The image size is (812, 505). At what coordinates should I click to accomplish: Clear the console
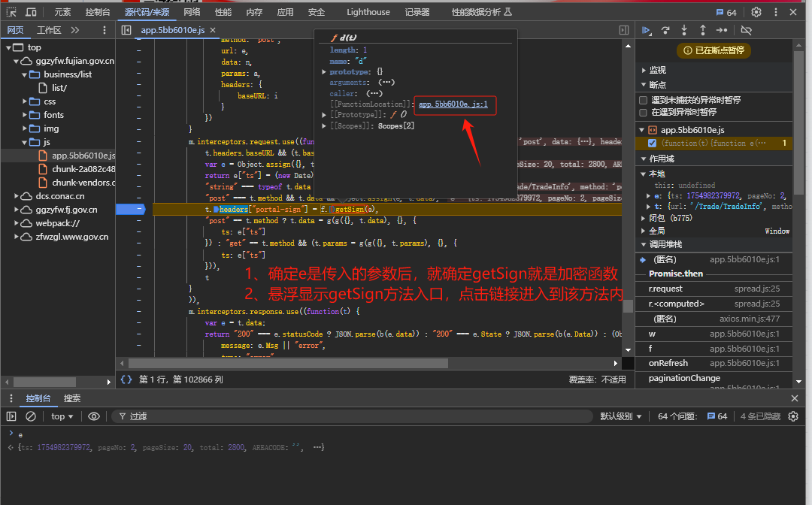(31, 416)
